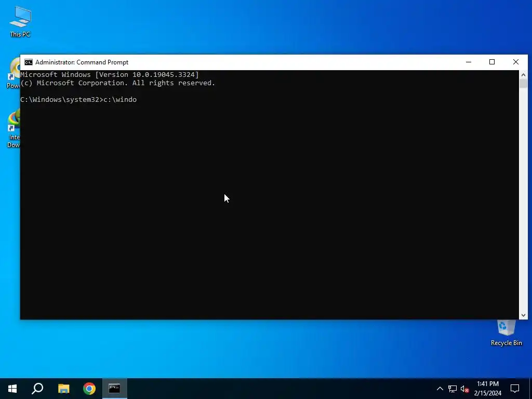Select Command Prompt taskbar button
Screen dimensions: 532x399
115,389
